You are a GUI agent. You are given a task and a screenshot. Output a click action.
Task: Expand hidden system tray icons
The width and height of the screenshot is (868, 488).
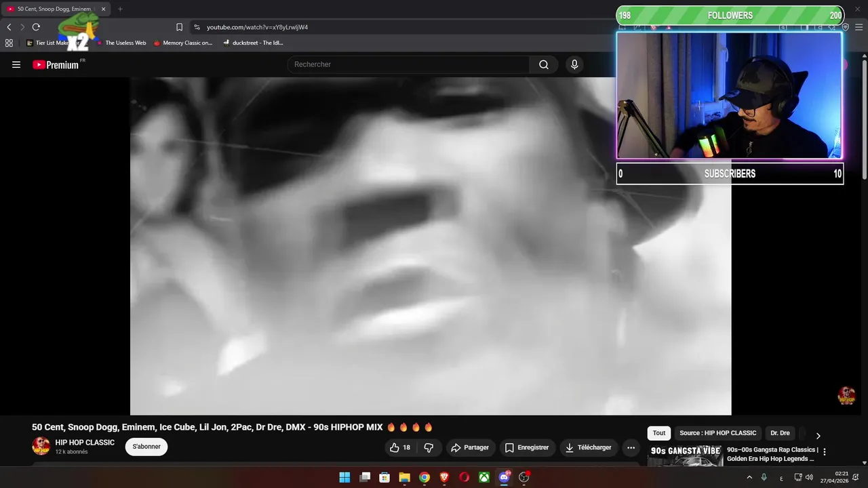pyautogui.click(x=749, y=477)
